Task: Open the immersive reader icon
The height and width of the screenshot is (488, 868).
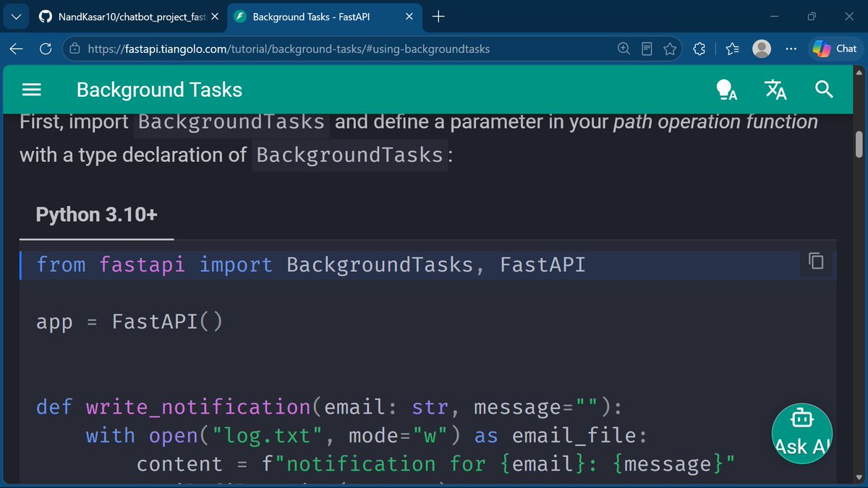Action: coord(647,48)
